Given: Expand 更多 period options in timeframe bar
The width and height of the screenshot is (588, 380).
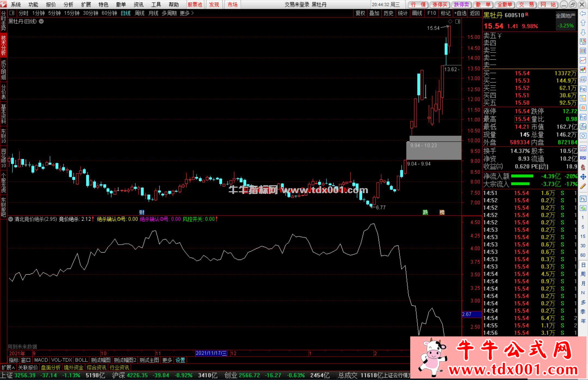Looking at the screenshot, I should coord(187,13).
